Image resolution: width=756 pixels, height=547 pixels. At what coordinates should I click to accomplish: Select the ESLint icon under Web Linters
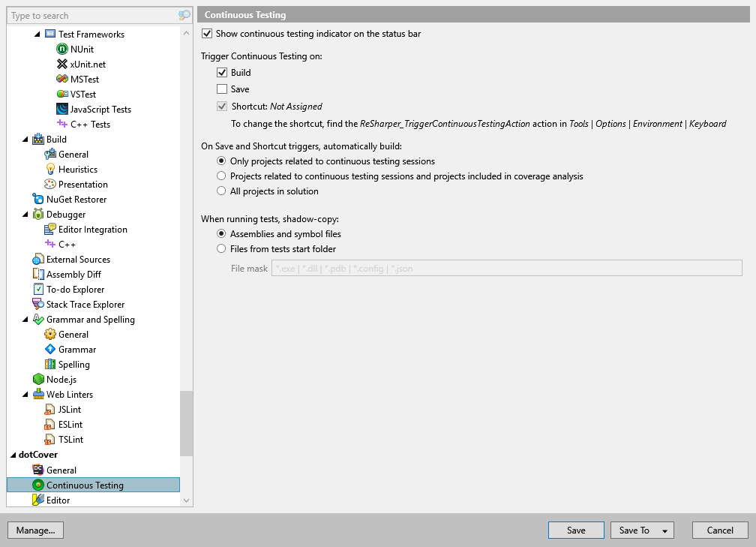tap(51, 424)
